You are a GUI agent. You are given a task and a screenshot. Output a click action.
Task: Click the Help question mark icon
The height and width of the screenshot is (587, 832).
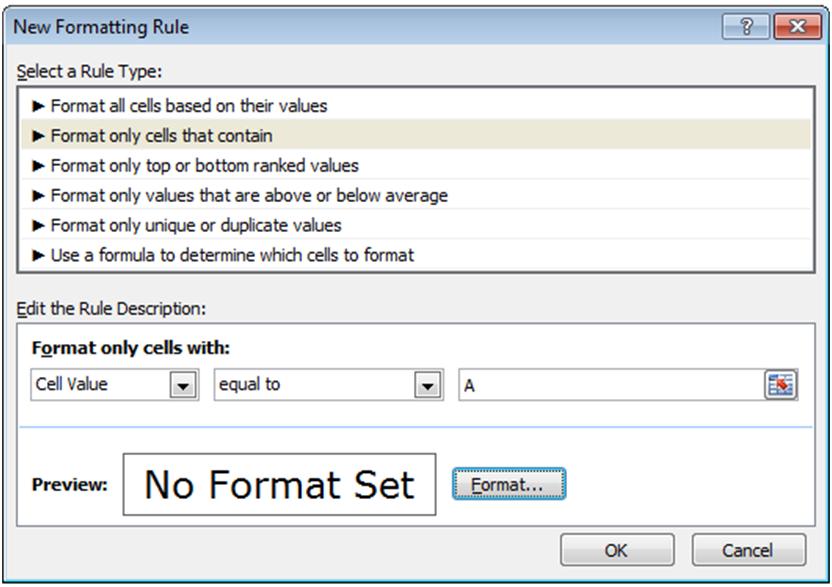[746, 26]
